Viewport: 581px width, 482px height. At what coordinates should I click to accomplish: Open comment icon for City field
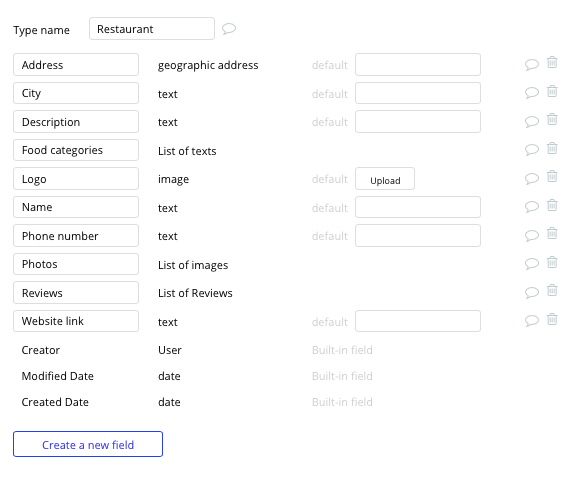click(532, 93)
